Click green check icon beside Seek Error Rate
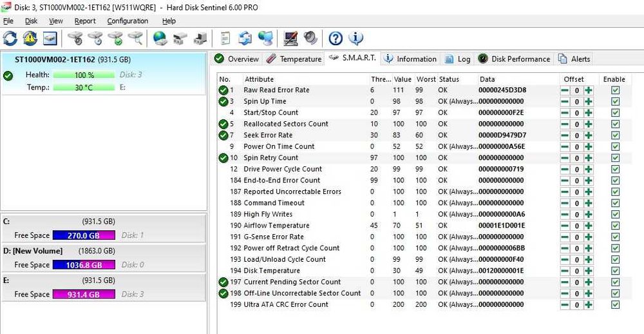The height and width of the screenshot is (334, 644). (x=223, y=135)
